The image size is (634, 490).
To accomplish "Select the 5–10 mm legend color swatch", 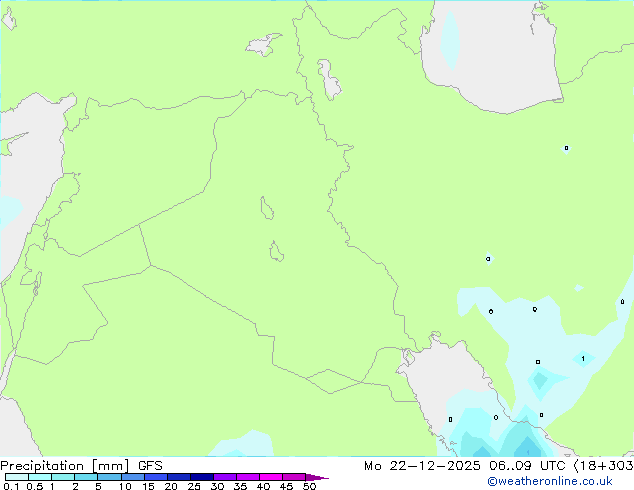I will 110,477.
